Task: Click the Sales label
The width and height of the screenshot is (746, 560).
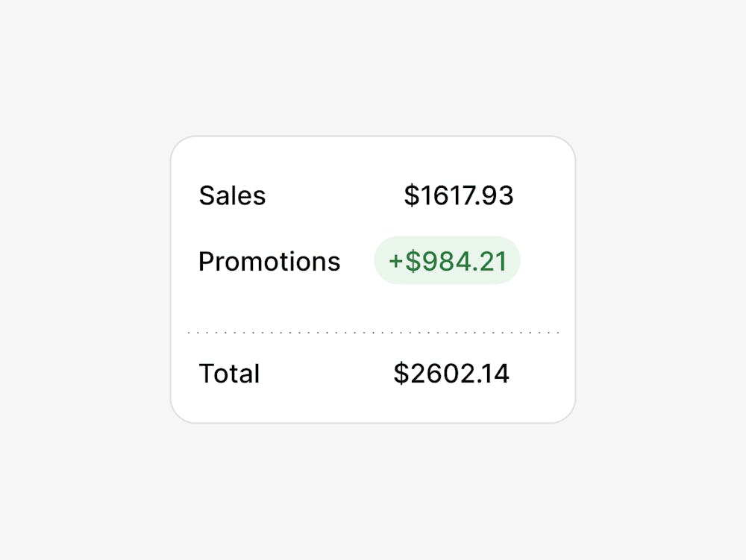Action: [x=232, y=195]
